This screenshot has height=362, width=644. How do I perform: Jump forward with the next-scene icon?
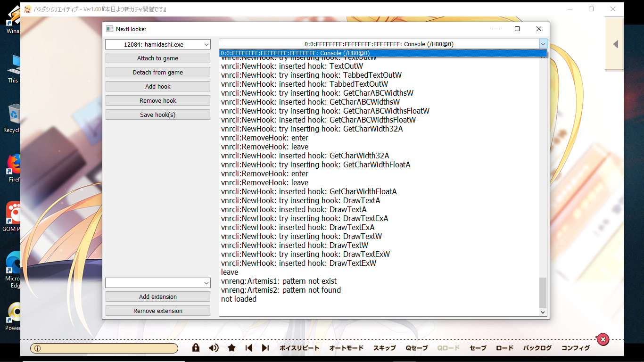[x=265, y=348]
